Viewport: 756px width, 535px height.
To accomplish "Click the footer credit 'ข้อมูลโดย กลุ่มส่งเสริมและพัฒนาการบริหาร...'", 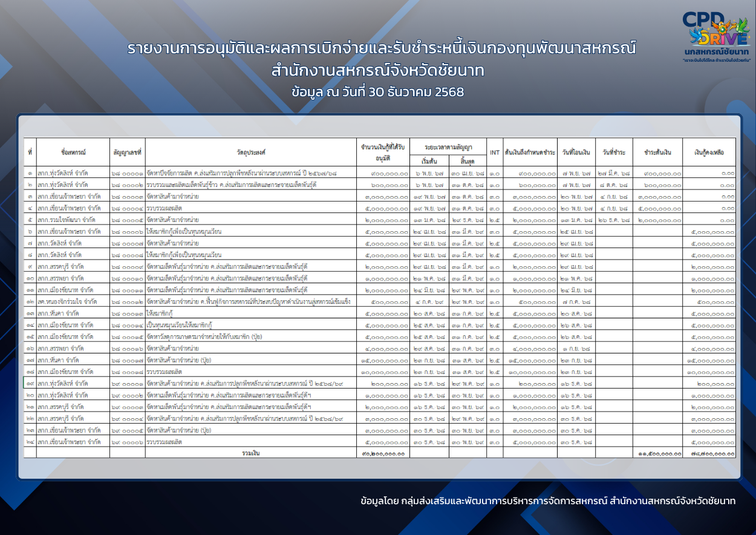I will 547,501.
